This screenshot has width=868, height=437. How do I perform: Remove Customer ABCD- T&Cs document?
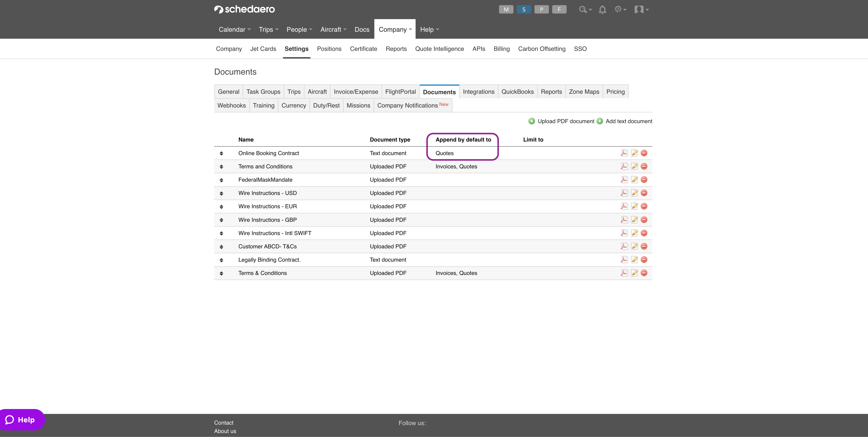click(644, 246)
